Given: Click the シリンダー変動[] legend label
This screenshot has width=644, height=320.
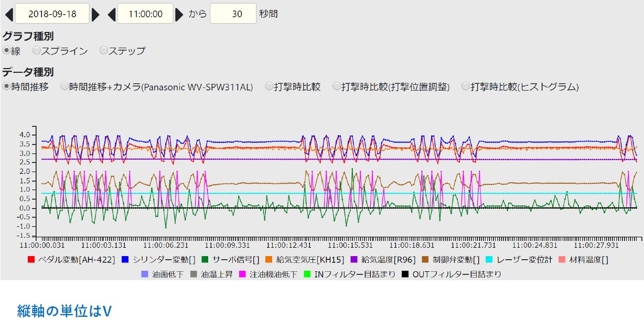Looking at the screenshot, I should point(164,259).
